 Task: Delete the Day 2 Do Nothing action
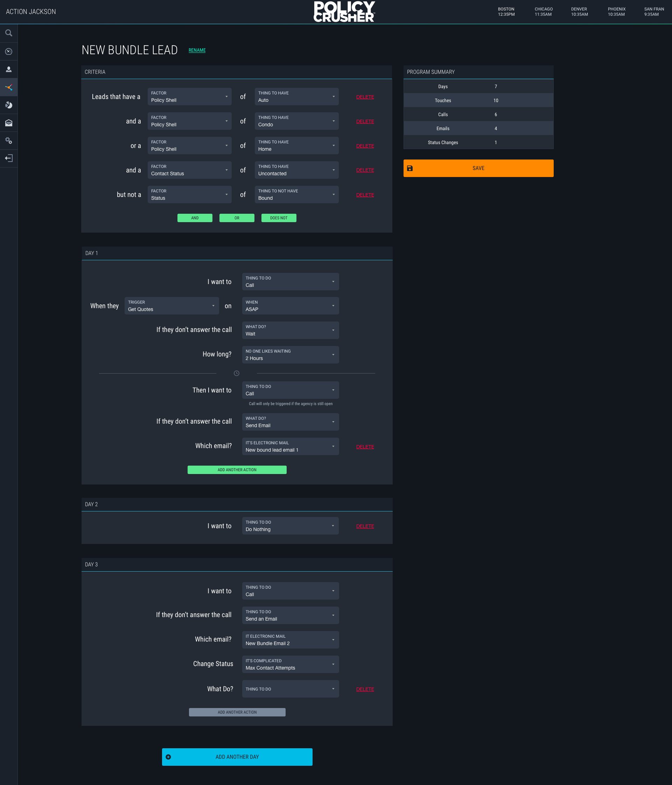(x=365, y=526)
